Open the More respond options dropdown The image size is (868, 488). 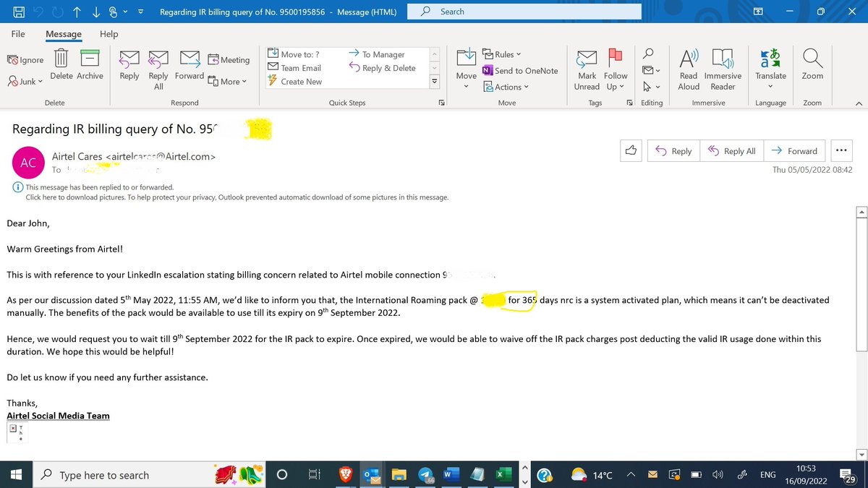coord(227,82)
